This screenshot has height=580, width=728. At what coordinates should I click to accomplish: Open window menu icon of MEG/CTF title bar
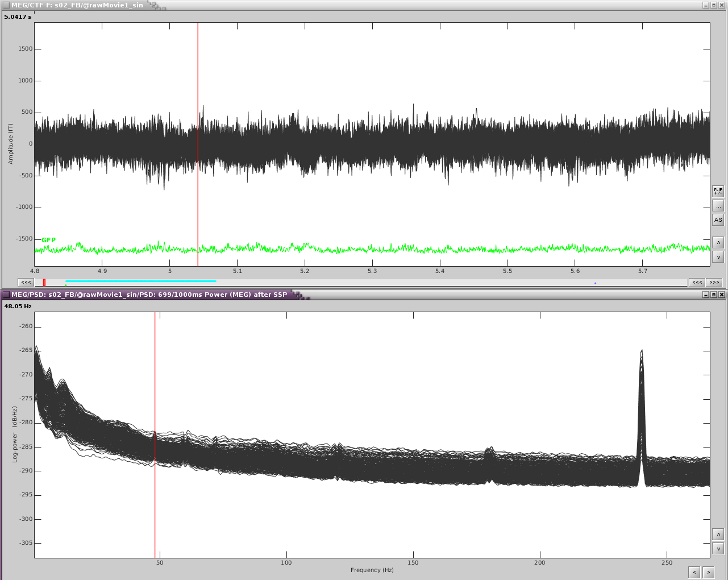click(6, 5)
